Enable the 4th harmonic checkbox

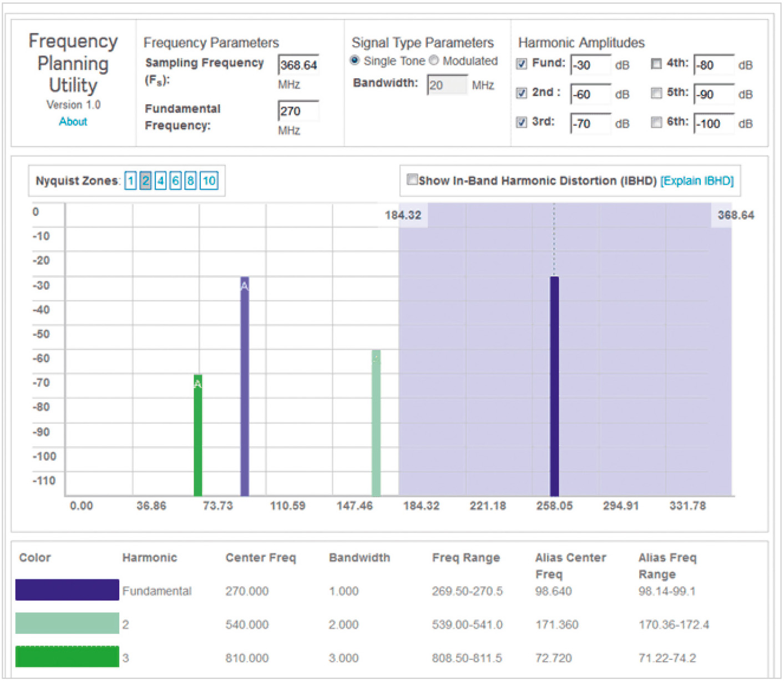[x=656, y=64]
